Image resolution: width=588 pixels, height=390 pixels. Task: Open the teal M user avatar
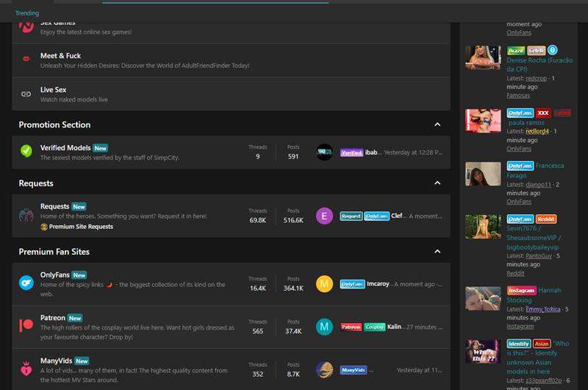click(324, 327)
